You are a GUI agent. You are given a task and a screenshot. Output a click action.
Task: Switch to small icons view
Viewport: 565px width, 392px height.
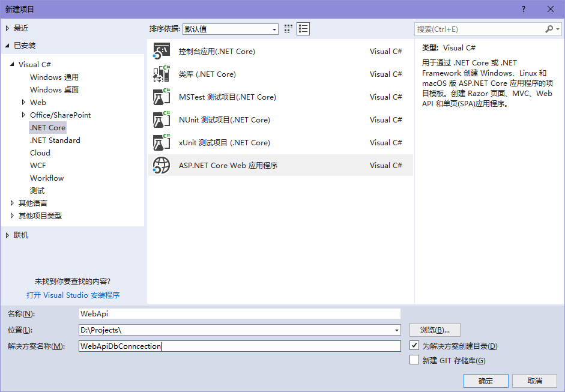pos(288,29)
